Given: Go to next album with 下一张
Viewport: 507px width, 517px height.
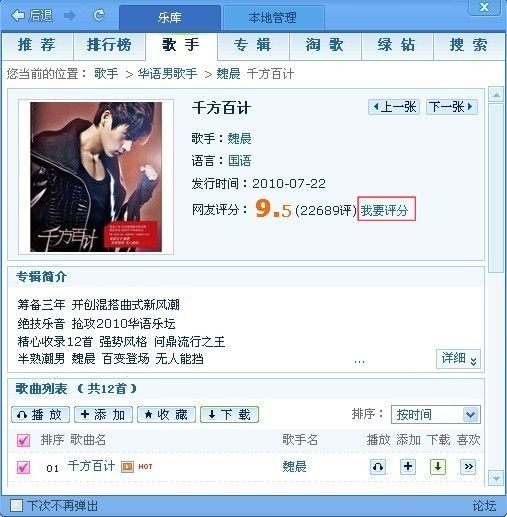Looking at the screenshot, I should pyautogui.click(x=452, y=107).
